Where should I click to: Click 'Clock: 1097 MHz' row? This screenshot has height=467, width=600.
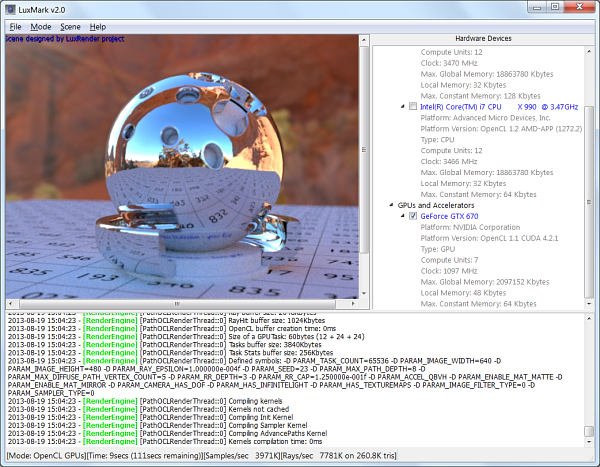pyautogui.click(x=449, y=271)
